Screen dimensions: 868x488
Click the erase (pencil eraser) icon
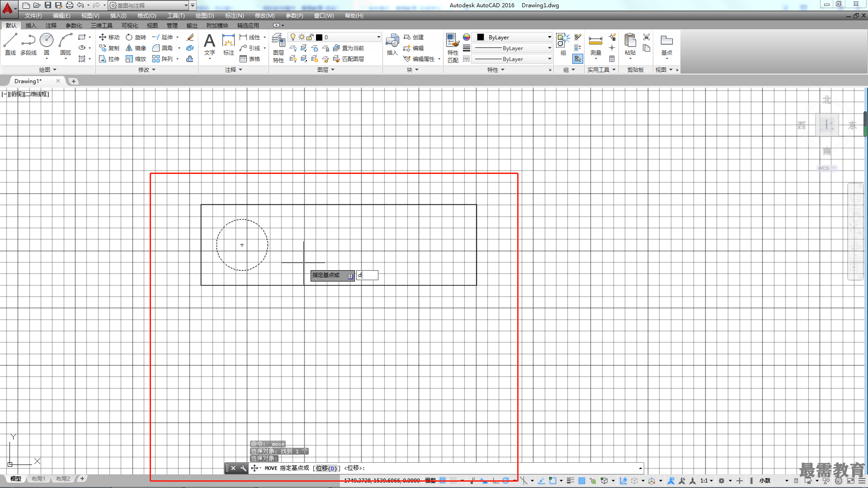(x=190, y=37)
